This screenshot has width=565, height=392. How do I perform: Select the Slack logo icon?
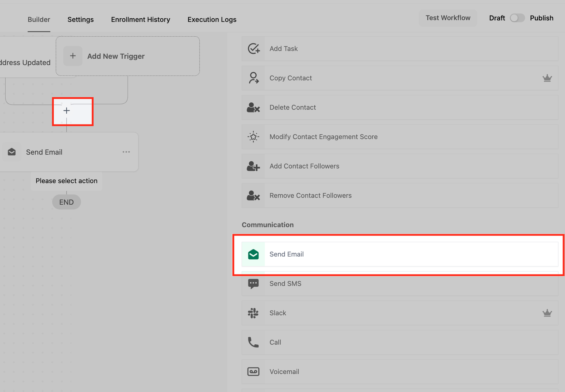point(253,313)
